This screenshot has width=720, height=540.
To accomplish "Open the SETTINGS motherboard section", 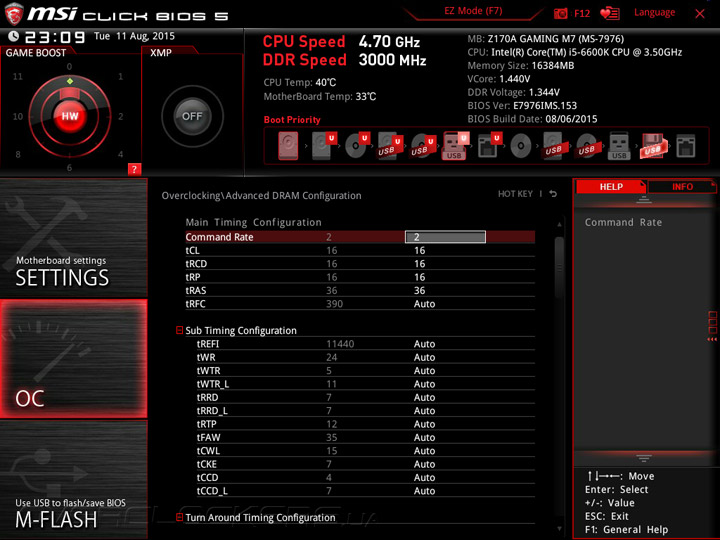I will (73, 238).
